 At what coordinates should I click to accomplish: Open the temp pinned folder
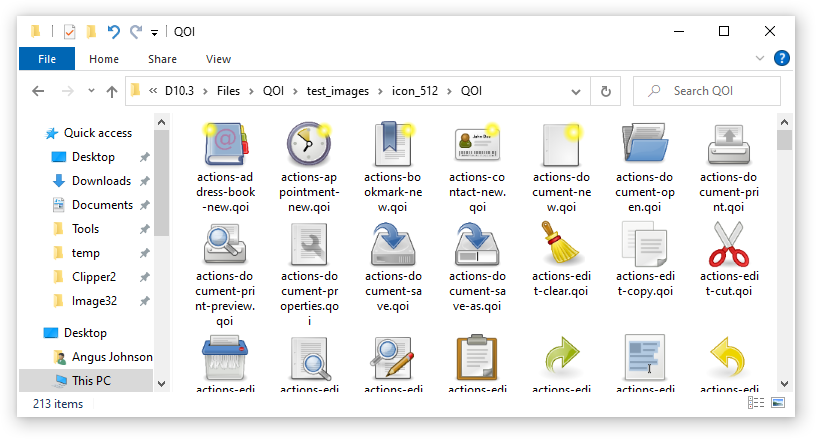click(86, 253)
